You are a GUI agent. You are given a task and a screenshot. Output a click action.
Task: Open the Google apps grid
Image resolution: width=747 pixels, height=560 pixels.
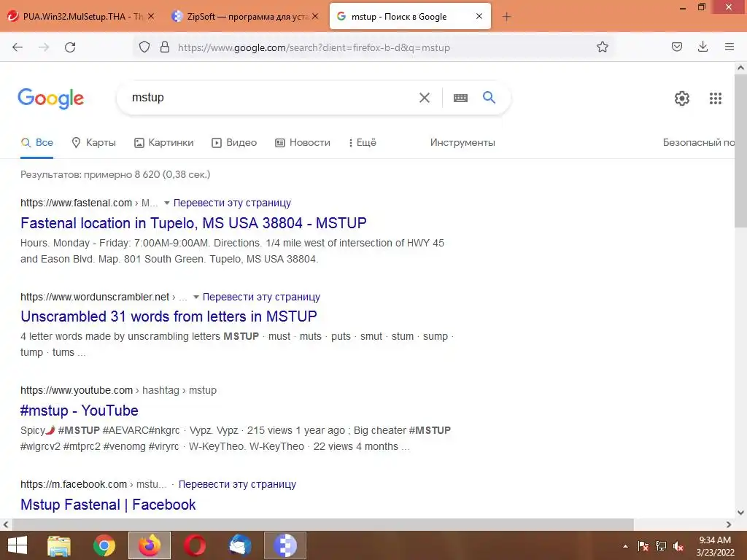pos(716,98)
